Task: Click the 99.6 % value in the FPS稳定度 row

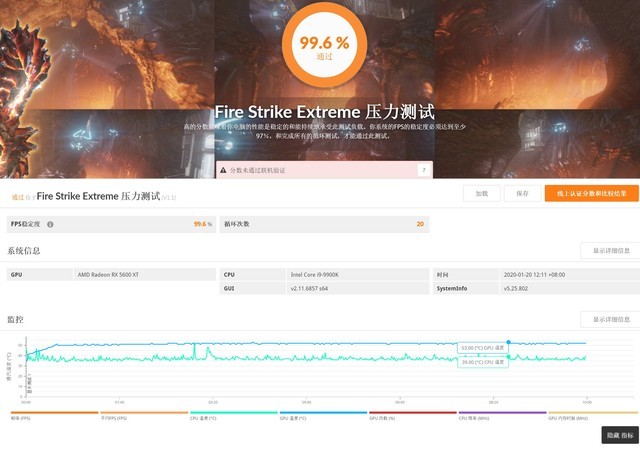Action: pyautogui.click(x=203, y=224)
